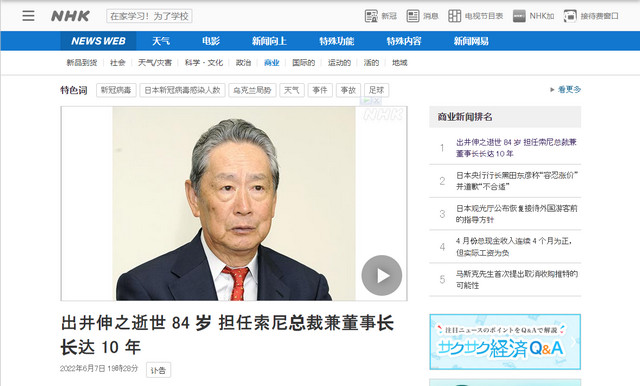The height and width of the screenshot is (386, 640).
Task: Select the 电影 navigation tab
Action: 211,41
